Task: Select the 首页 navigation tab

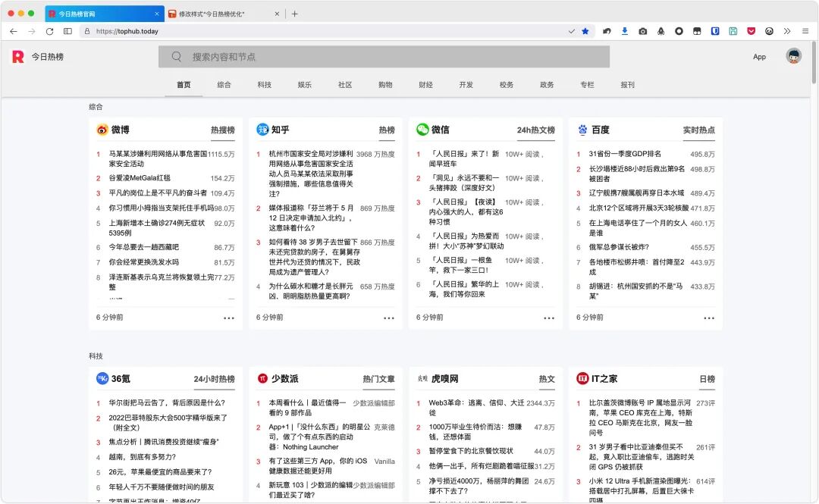Action: (184, 85)
